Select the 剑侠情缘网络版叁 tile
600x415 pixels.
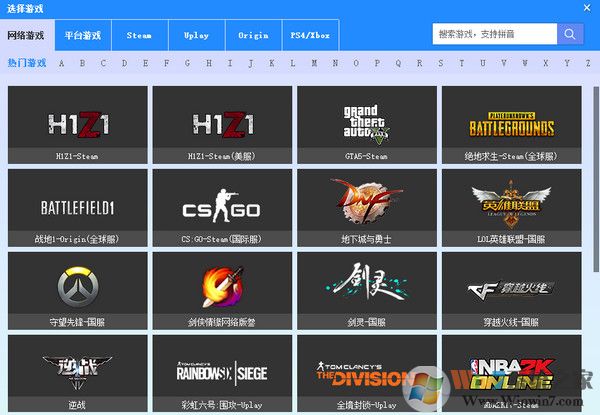pos(222,291)
